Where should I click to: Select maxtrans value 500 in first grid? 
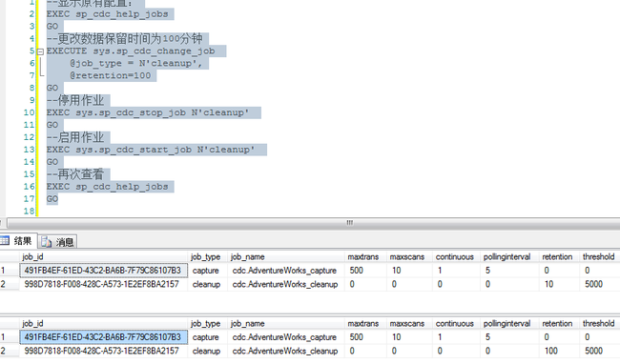(365, 270)
